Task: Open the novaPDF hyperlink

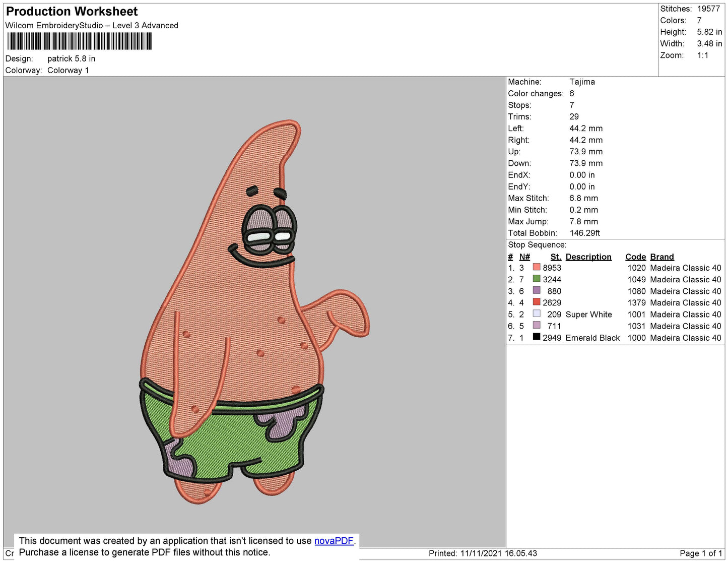Action: click(x=334, y=541)
